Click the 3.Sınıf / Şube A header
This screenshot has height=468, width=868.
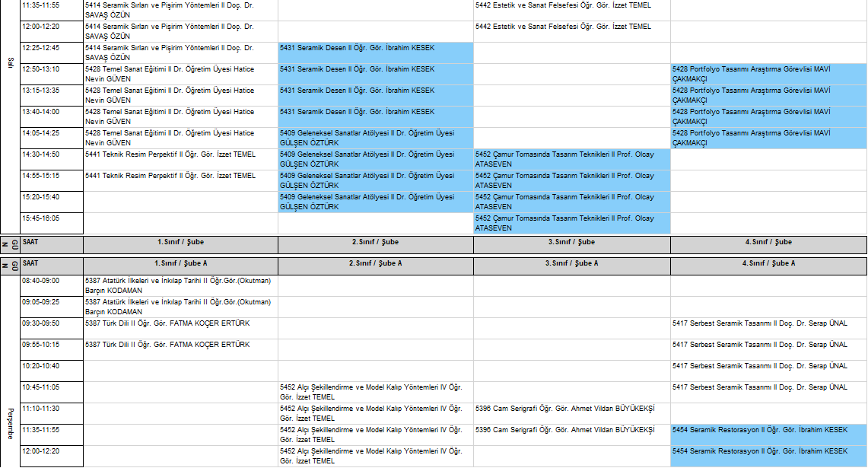pyautogui.click(x=571, y=263)
